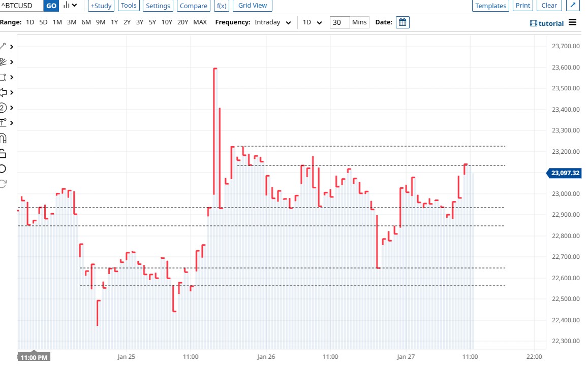This screenshot has width=588, height=370.
Task: Click the magnet snap tool icon
Action: pyautogui.click(x=3, y=138)
